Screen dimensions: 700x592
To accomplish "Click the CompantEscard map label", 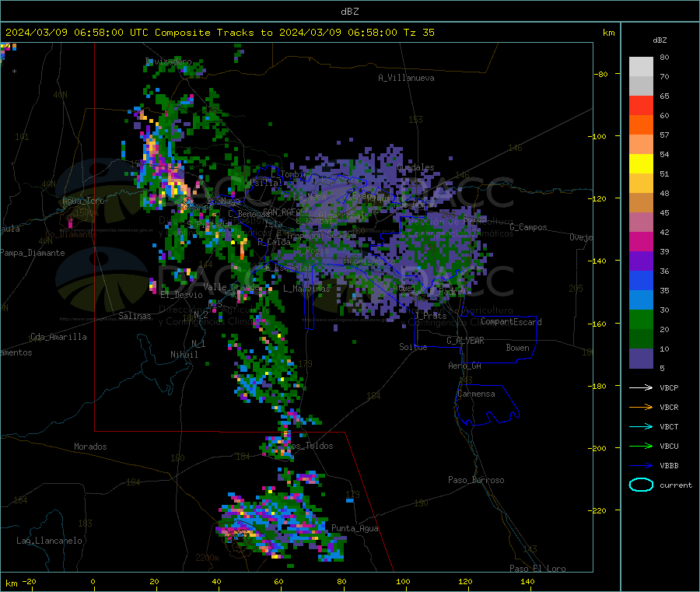I will coord(511,322).
